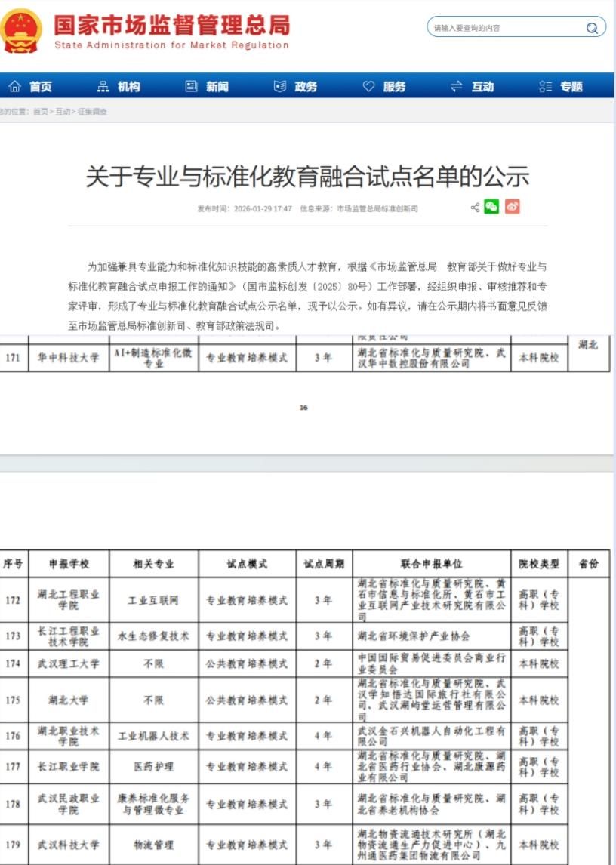The height and width of the screenshot is (865, 616).
Task: Click the magnifier search icon
Action: pyautogui.click(x=592, y=28)
